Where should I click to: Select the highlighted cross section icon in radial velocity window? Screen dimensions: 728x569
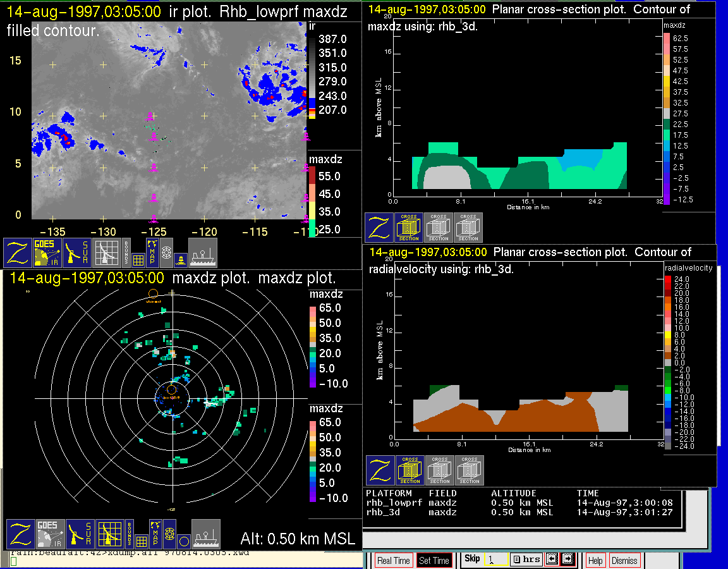click(x=410, y=470)
